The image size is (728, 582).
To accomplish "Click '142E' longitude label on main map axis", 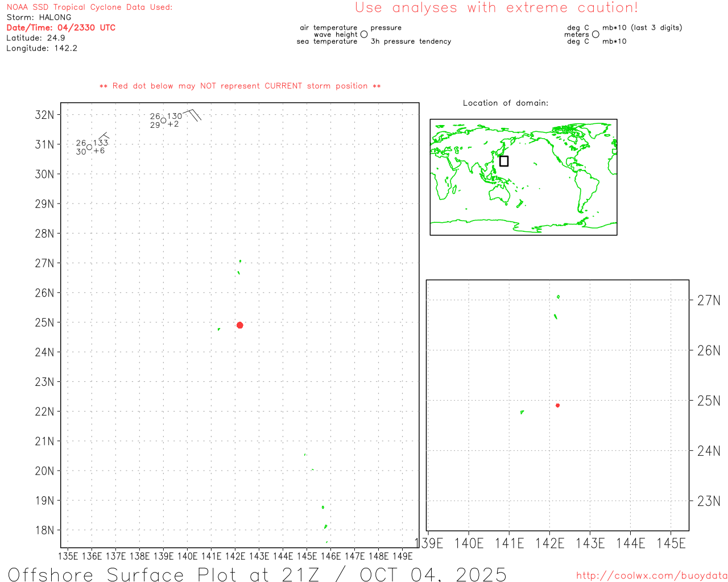I will tap(235, 556).
